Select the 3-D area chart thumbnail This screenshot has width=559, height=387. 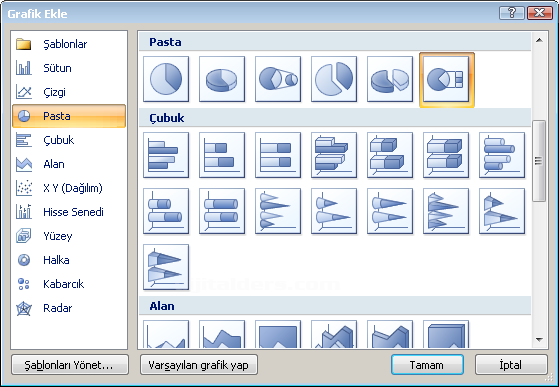pyautogui.click(x=334, y=334)
